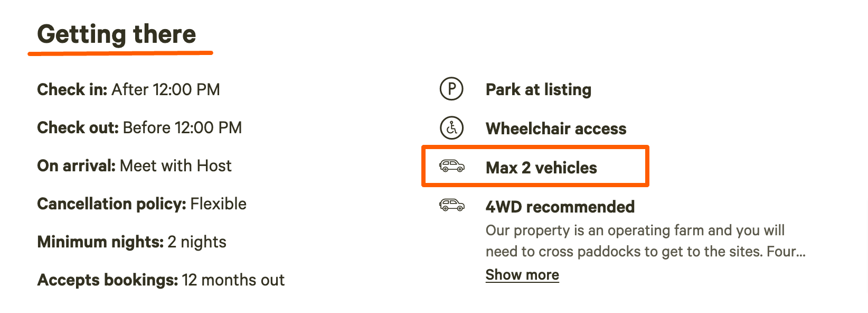This screenshot has width=868, height=313.
Task: Click On arrival: Meet with Host text
Action: tap(134, 166)
